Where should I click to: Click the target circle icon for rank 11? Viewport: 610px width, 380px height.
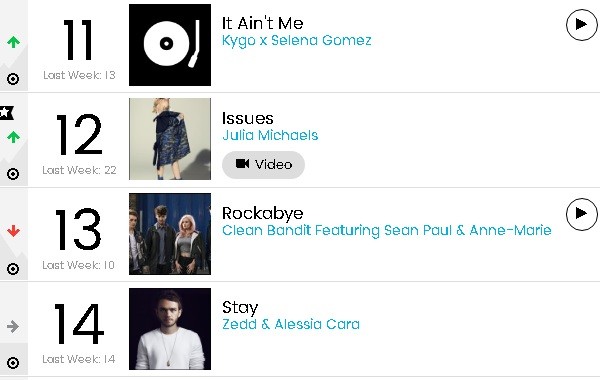click(13, 79)
